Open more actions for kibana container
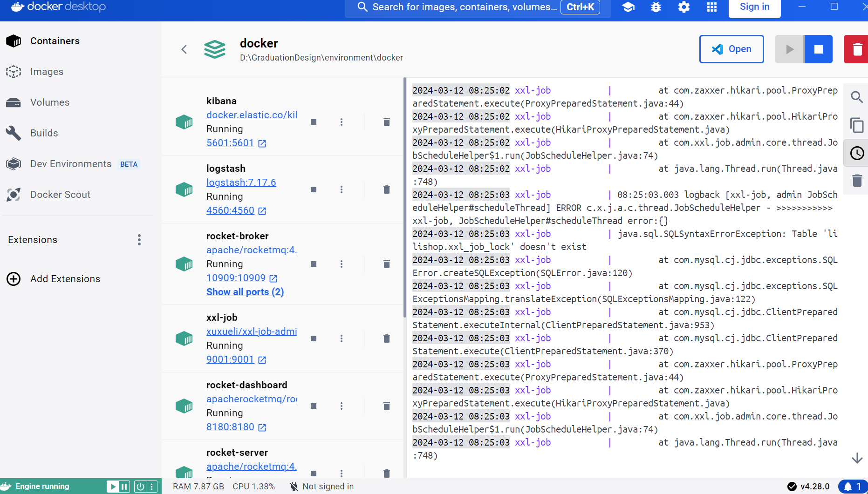This screenshot has height=494, width=868. (x=342, y=122)
